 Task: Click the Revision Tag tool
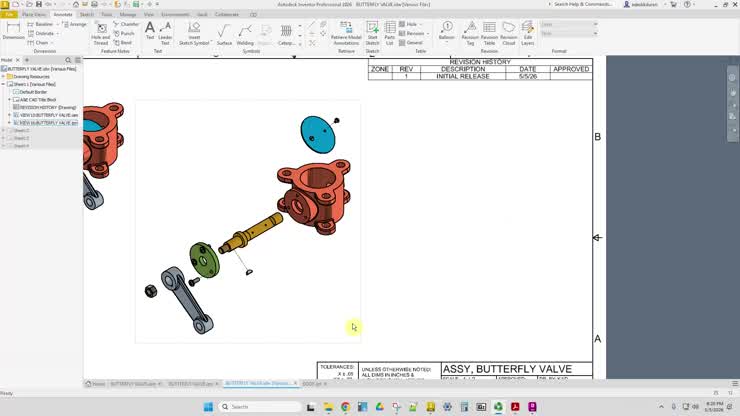click(470, 33)
